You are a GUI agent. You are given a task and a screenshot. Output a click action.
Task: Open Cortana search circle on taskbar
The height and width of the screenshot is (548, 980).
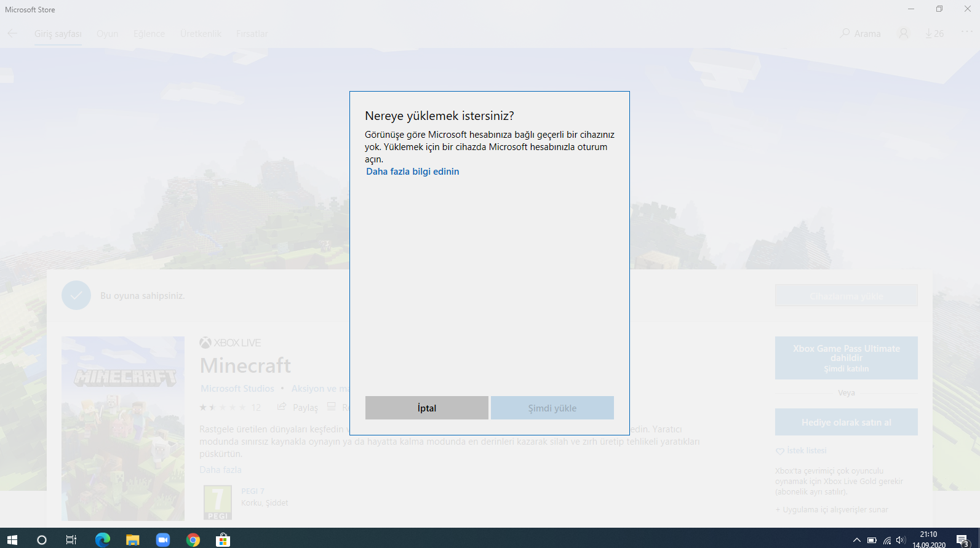click(x=42, y=539)
